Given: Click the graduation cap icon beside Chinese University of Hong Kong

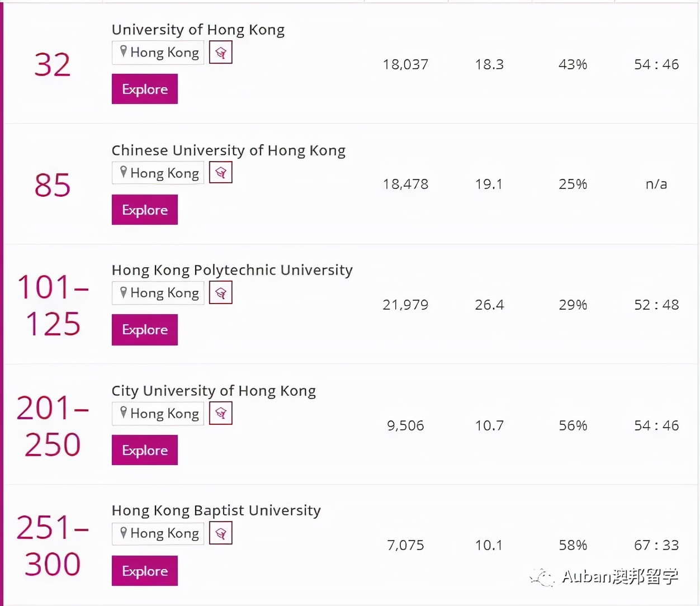Looking at the screenshot, I should pos(220,172).
